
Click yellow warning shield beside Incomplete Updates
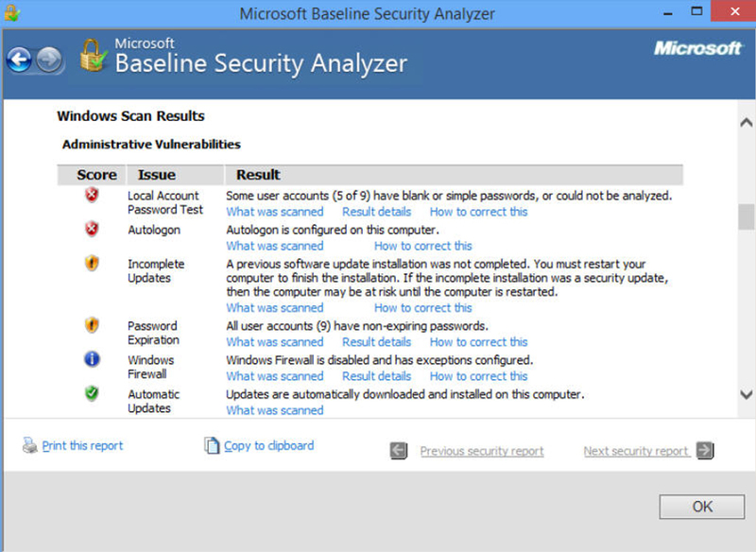click(92, 263)
